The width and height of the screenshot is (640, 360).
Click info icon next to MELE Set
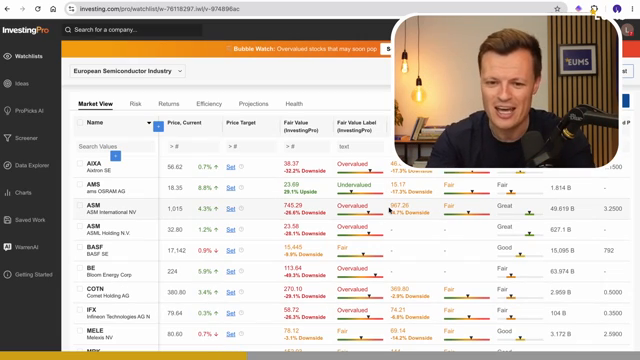(x=241, y=333)
